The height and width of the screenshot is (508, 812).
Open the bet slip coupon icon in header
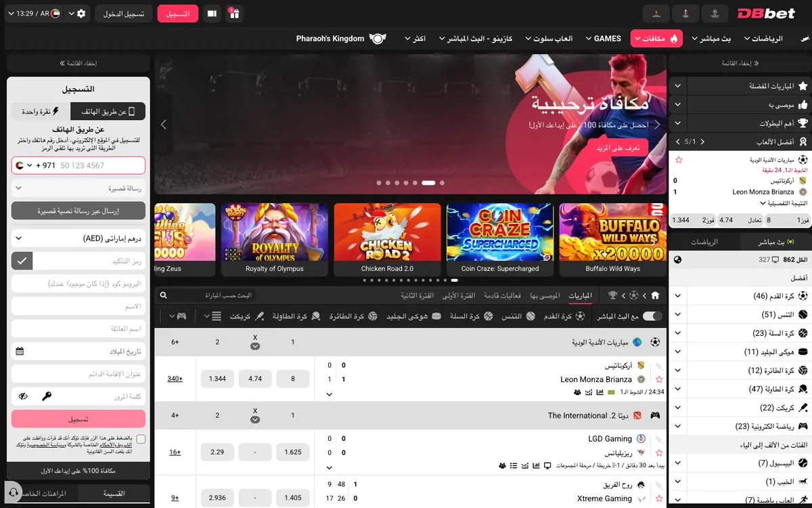212,14
